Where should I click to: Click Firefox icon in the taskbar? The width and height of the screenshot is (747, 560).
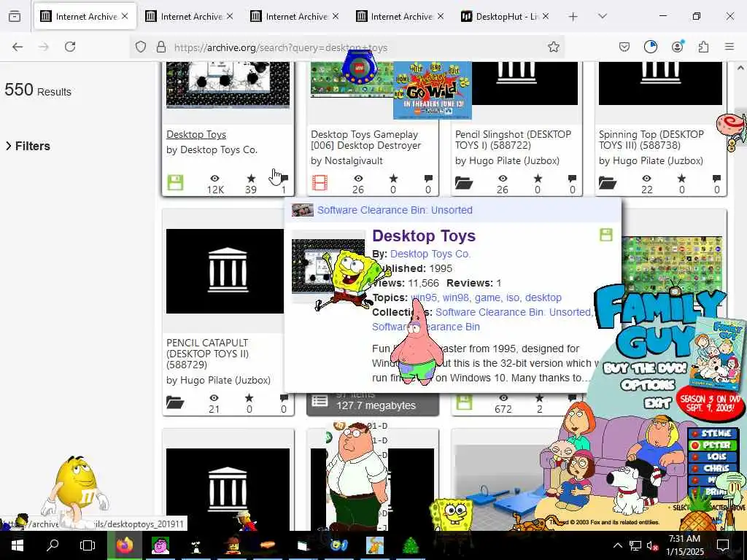(124, 545)
